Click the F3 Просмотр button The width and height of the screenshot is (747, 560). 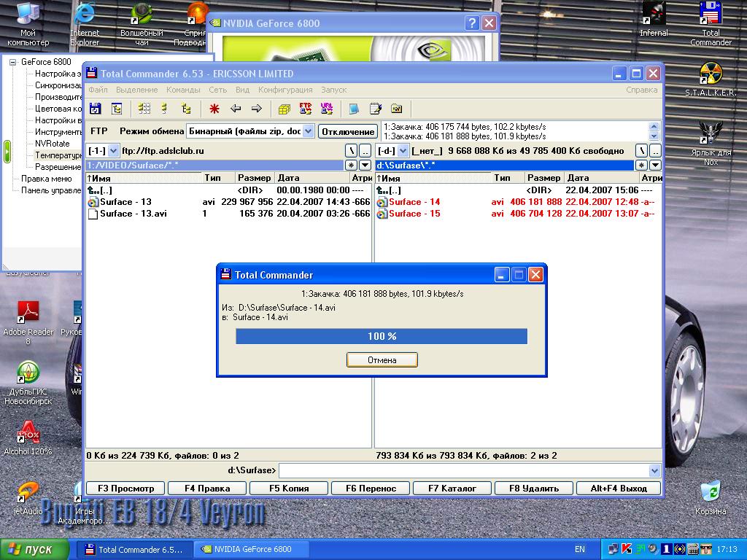click(125, 488)
